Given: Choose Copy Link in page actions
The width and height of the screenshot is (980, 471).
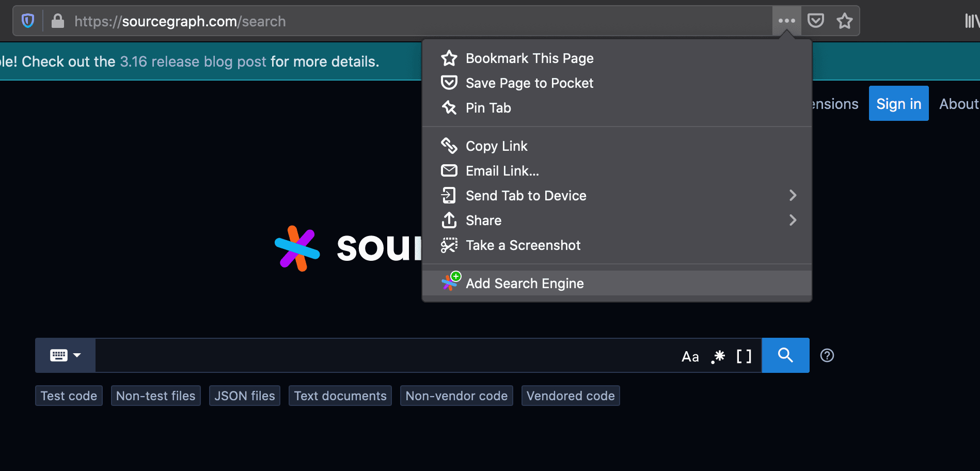Looking at the screenshot, I should point(617,146).
